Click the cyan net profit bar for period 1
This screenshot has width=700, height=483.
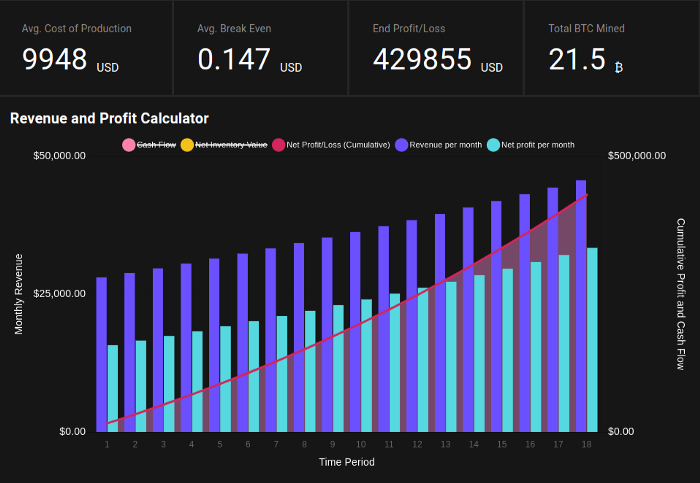pyautogui.click(x=113, y=388)
